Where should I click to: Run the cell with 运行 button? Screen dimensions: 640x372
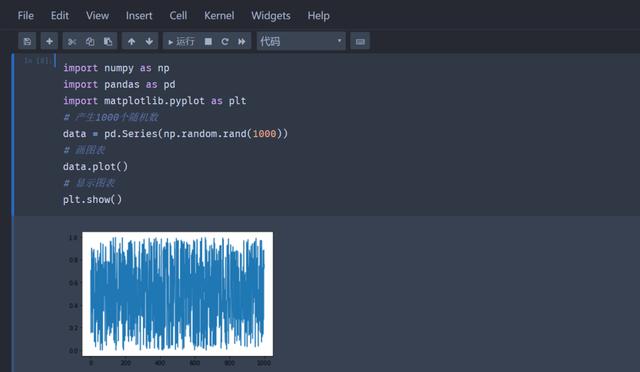[x=181, y=41]
